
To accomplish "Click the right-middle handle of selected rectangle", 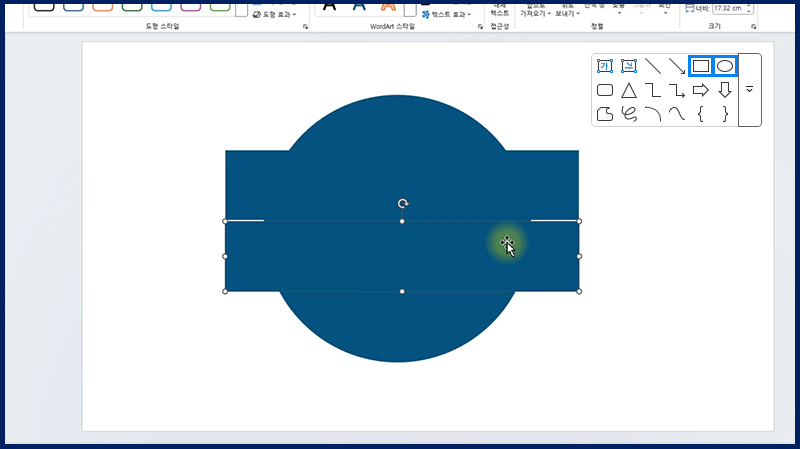I will point(579,256).
